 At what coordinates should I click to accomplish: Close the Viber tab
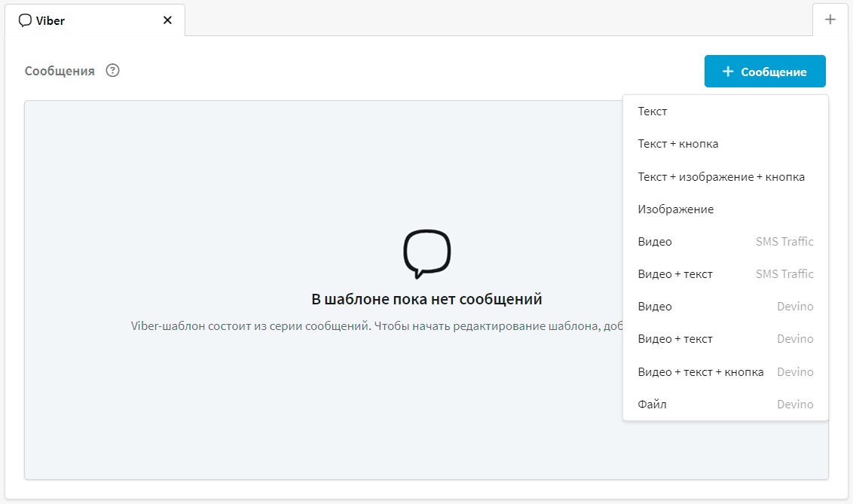pos(167,20)
